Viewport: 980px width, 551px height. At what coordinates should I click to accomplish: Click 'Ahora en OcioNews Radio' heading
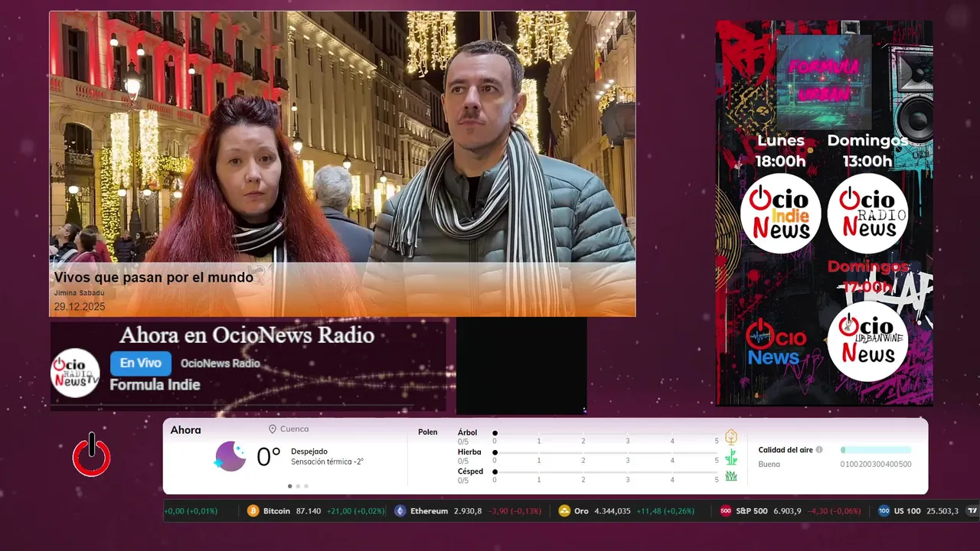[x=247, y=335]
